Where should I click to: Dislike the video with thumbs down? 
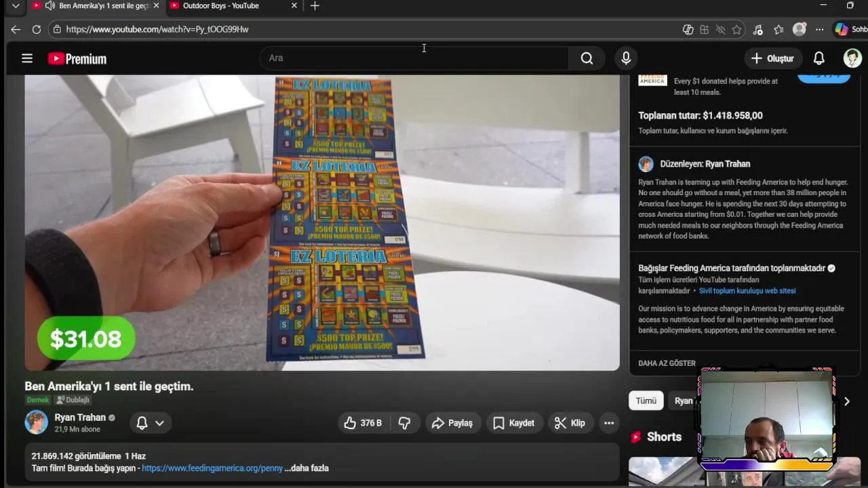404,423
